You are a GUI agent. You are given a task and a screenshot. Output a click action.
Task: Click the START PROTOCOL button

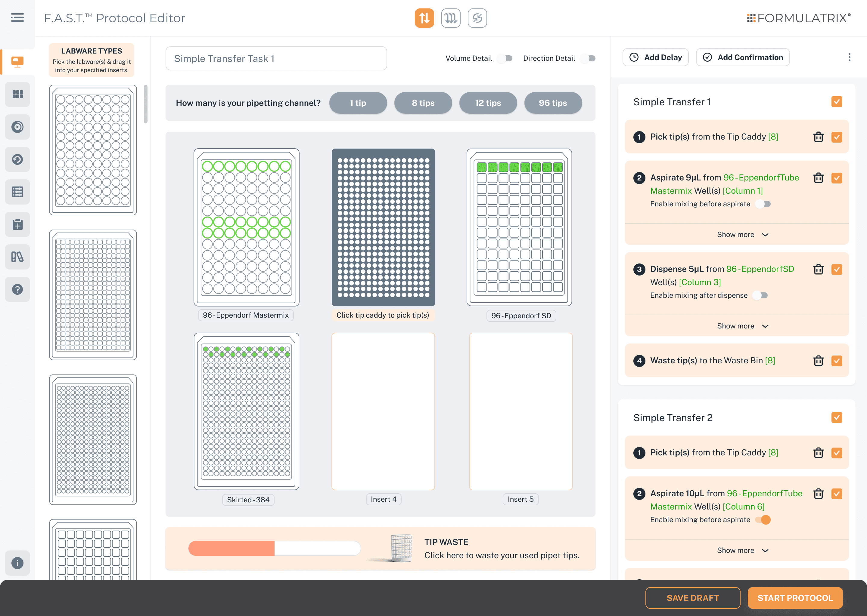point(795,598)
